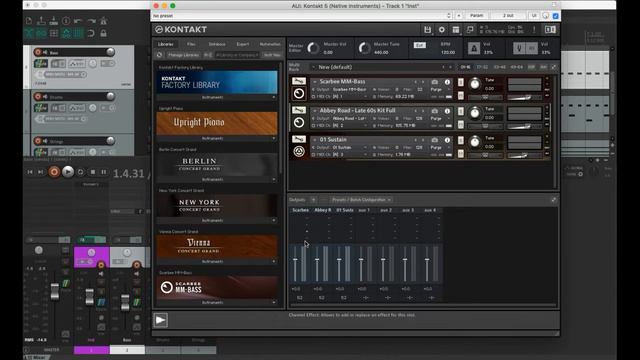Toggle mute button on Scarbee MM-Bass

(461, 96)
